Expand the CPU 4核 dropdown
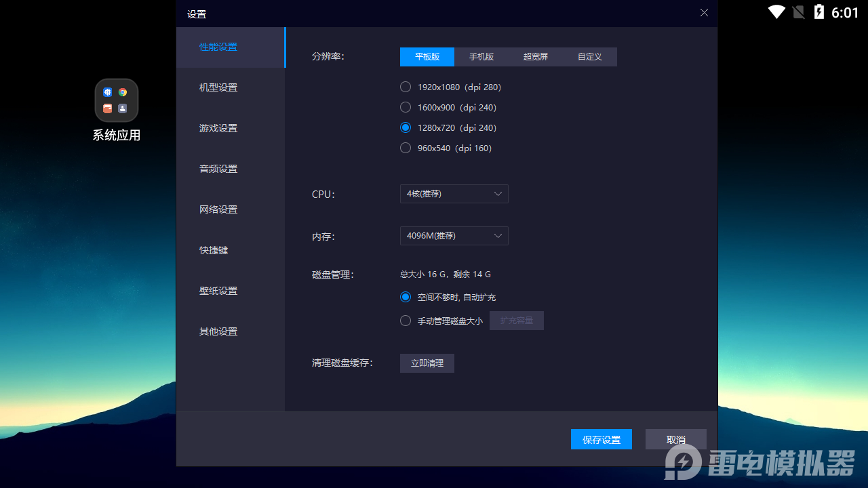This screenshot has width=868, height=488. tap(454, 194)
